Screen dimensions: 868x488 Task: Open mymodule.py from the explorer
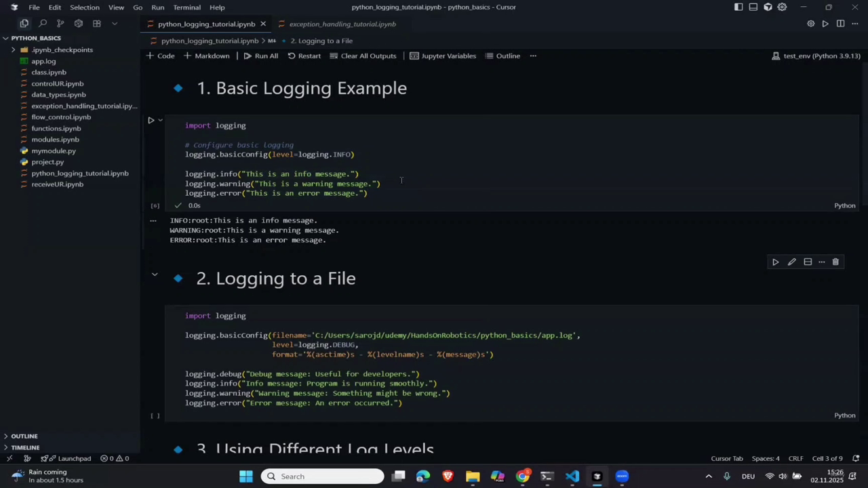click(54, 151)
